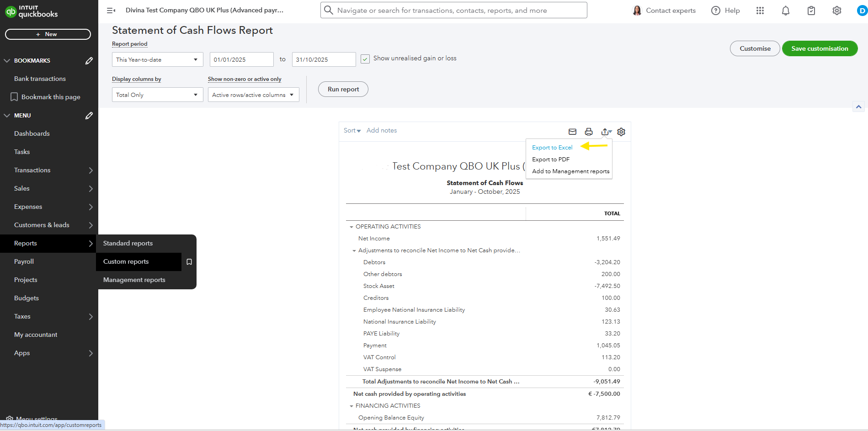Open the Total Only columns dropdown

point(157,95)
